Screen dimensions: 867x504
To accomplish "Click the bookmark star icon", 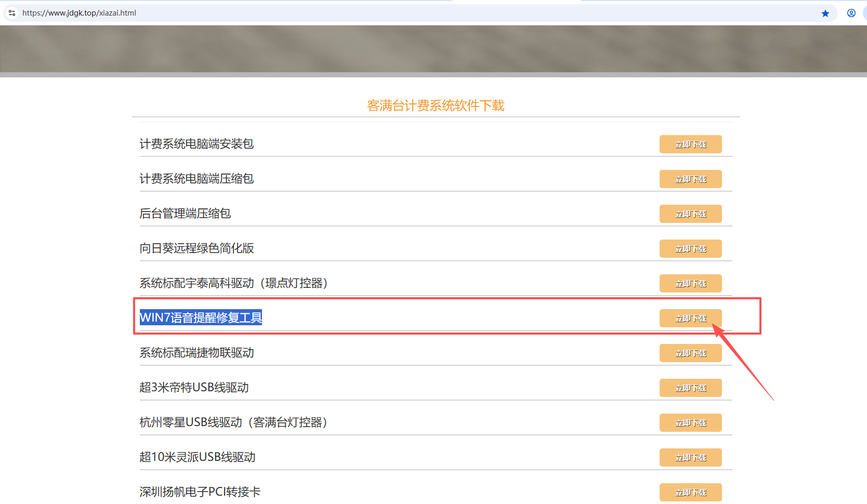I will click(825, 14).
